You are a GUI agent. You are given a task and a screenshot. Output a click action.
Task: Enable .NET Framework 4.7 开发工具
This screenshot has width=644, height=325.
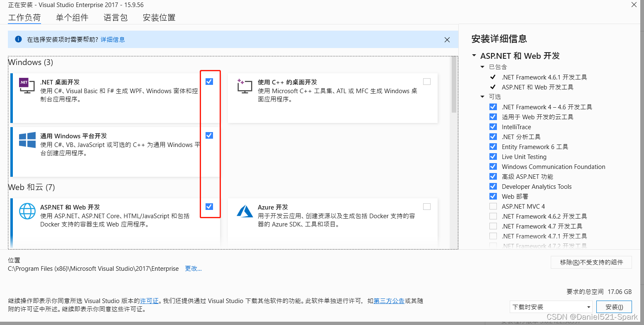click(493, 226)
